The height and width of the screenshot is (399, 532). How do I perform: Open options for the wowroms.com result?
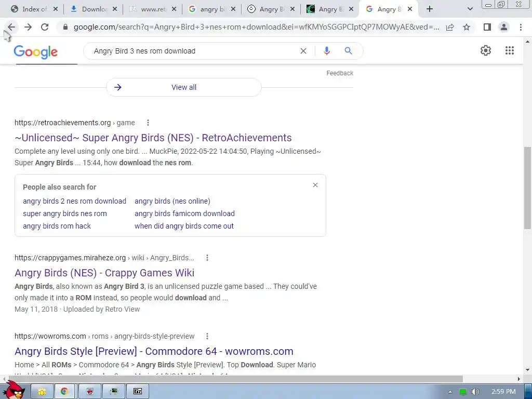tap(207, 336)
